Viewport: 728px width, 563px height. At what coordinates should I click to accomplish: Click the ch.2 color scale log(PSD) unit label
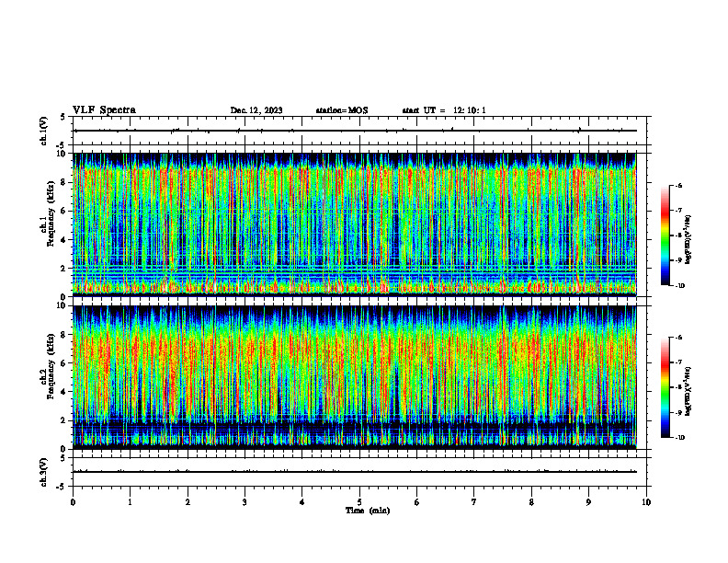tap(688, 391)
